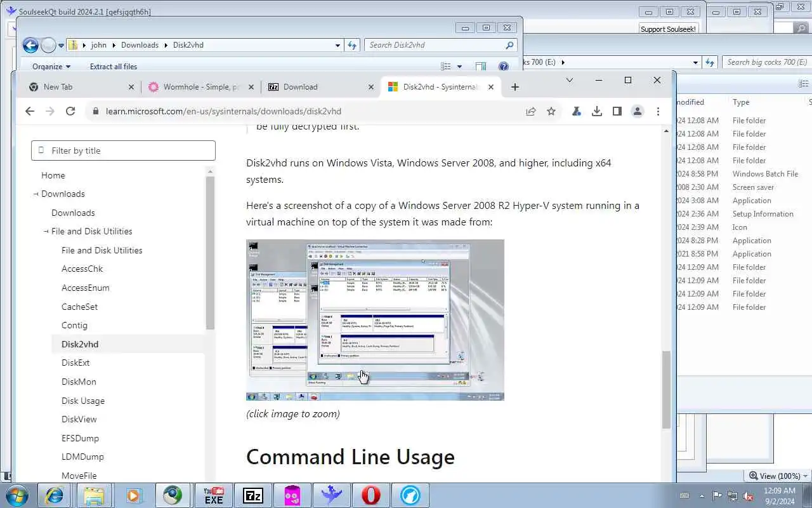812x508 pixels.
Task: Open Chrome three-dot menu
Action: [658, 111]
